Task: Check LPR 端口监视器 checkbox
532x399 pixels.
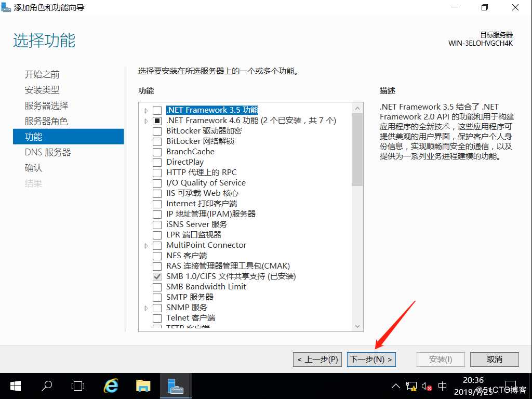Action: pos(157,235)
